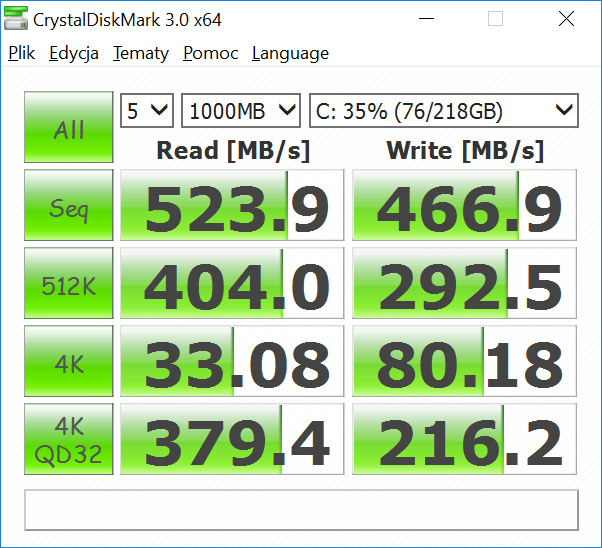The image size is (602, 548).
Task: Click the 4K QD32 read result 379.4
Action: click(232, 439)
